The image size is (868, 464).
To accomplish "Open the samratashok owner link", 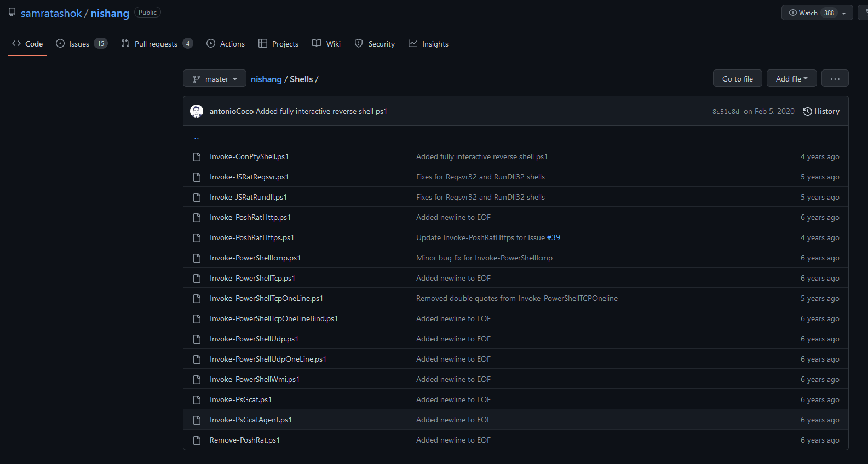I will tap(51, 13).
